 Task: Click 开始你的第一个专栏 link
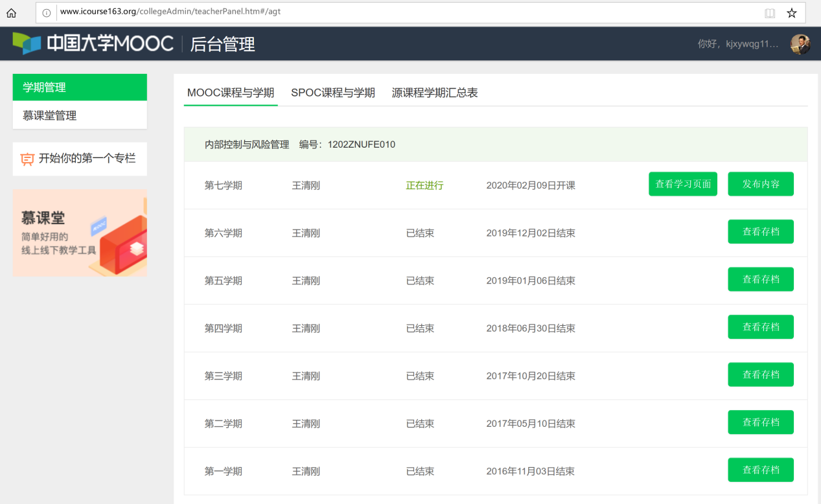pos(87,159)
